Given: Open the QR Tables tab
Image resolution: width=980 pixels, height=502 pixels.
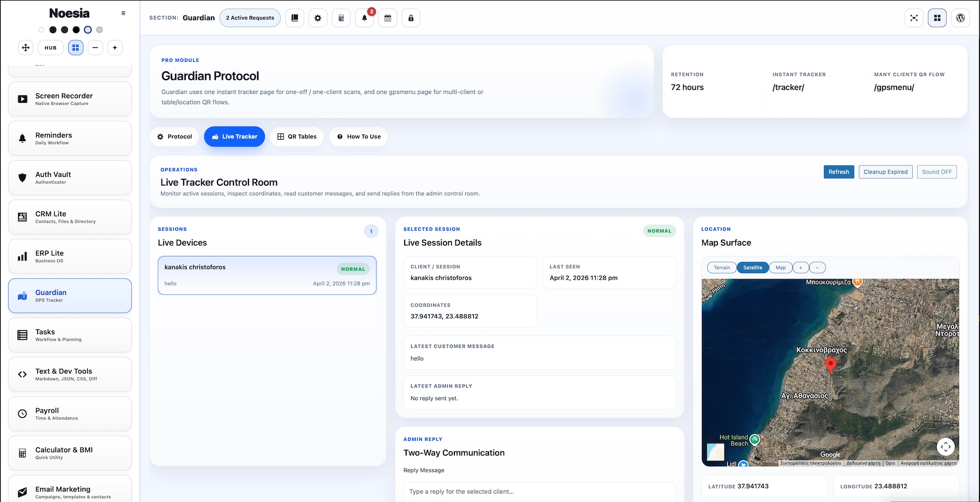Looking at the screenshot, I should (x=297, y=137).
